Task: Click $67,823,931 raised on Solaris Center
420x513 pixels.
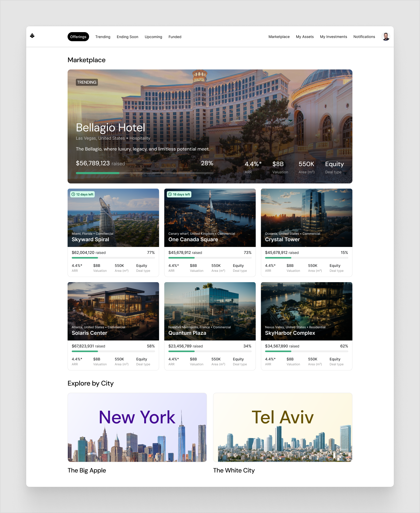Action: tap(88, 346)
